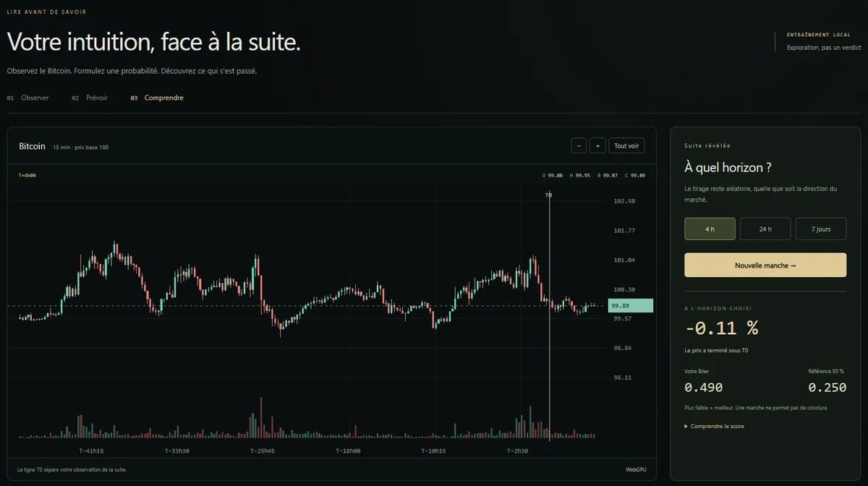868x486 pixels.
Task: Click the Suite révélée panel label
Action: pyautogui.click(x=707, y=145)
